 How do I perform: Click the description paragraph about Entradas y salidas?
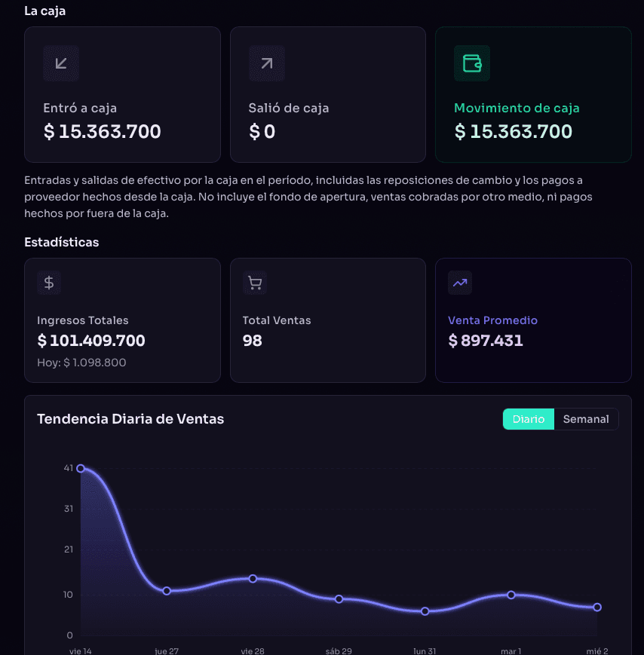[308, 197]
